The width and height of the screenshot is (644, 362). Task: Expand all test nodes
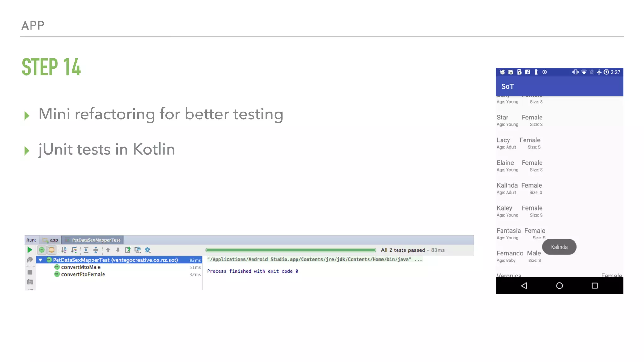point(86,250)
